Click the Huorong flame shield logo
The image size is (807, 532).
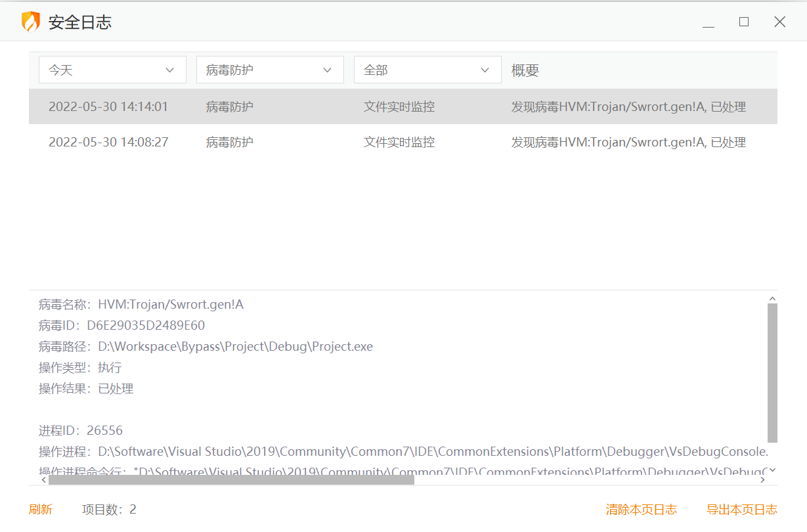[31, 22]
